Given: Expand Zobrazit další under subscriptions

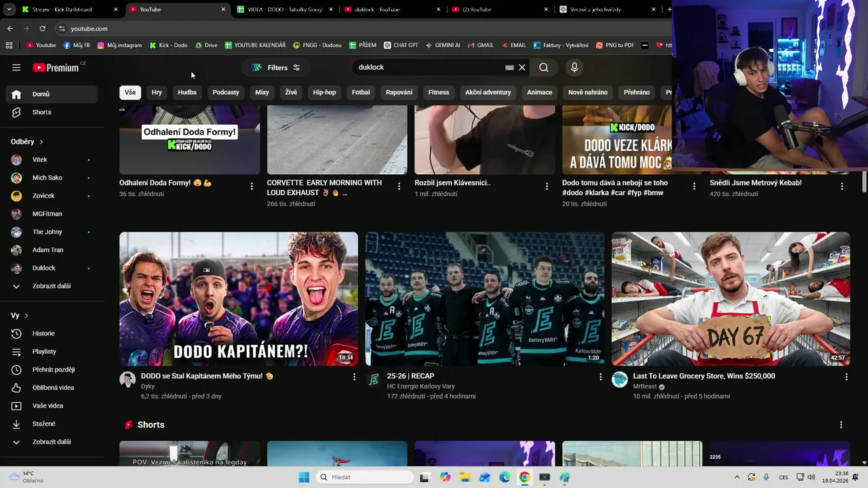Looking at the screenshot, I should (x=52, y=286).
